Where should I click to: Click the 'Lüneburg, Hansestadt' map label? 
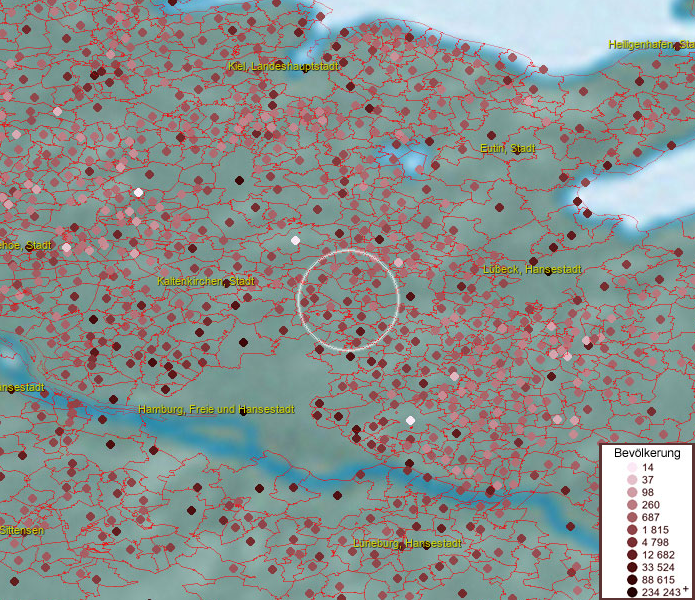click(x=407, y=544)
